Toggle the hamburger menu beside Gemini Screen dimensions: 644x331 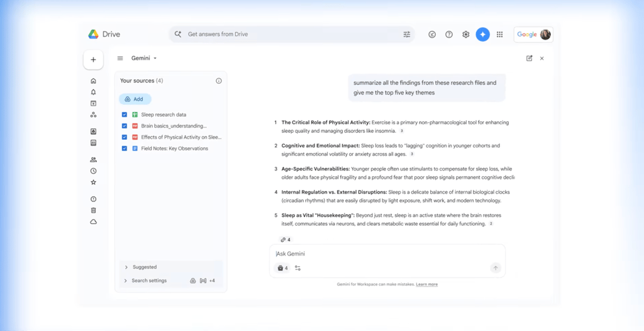tap(120, 59)
